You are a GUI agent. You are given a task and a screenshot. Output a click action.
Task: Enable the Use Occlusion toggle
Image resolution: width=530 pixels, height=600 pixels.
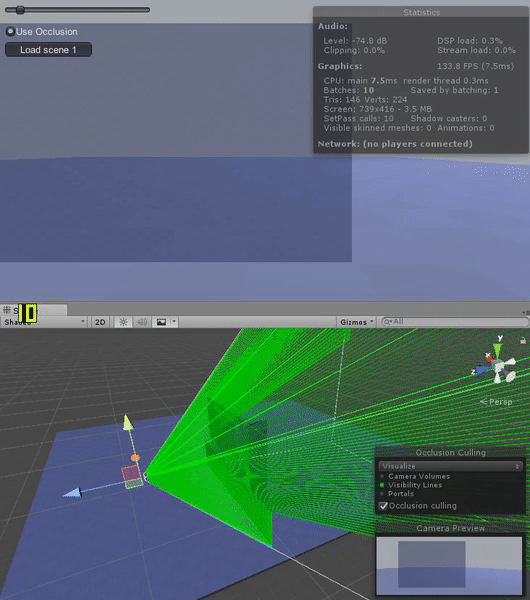10,31
